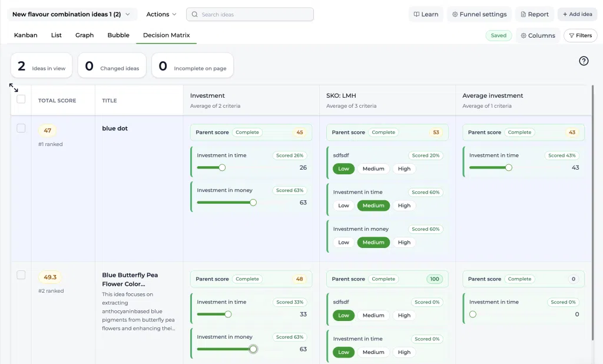Click the 100 parent score badge
Screen dimensions: 603x364
click(435, 279)
